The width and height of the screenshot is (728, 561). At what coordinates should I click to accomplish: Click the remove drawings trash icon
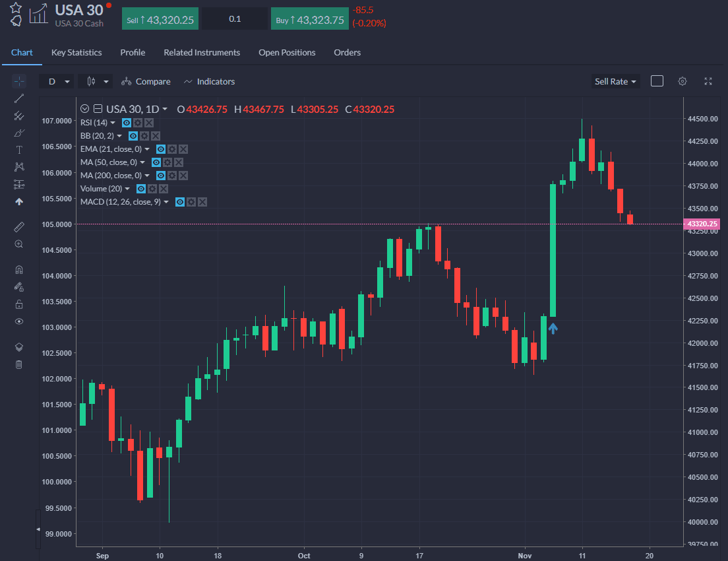point(19,364)
